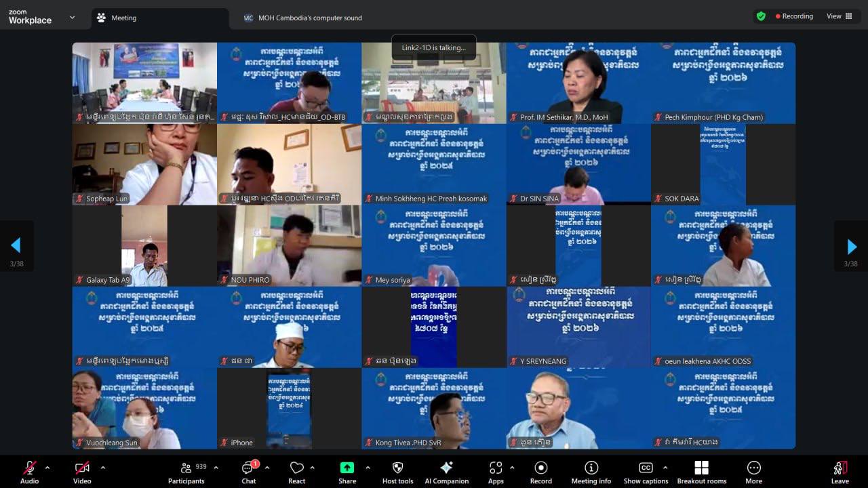Click the green Share screen icon

[x=347, y=468]
